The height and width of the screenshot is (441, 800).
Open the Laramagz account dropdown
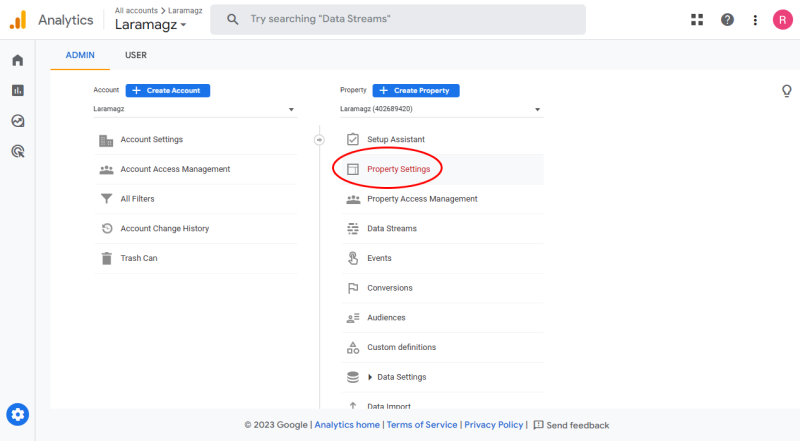pyautogui.click(x=194, y=109)
